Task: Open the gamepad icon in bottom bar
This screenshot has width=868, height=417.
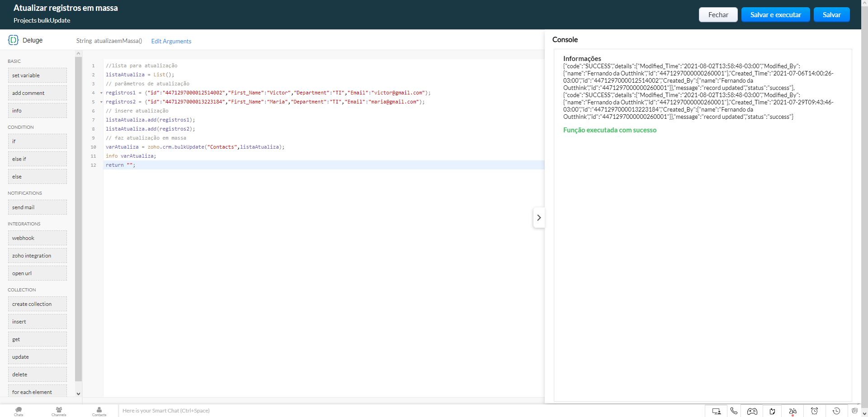Action: [x=752, y=411]
